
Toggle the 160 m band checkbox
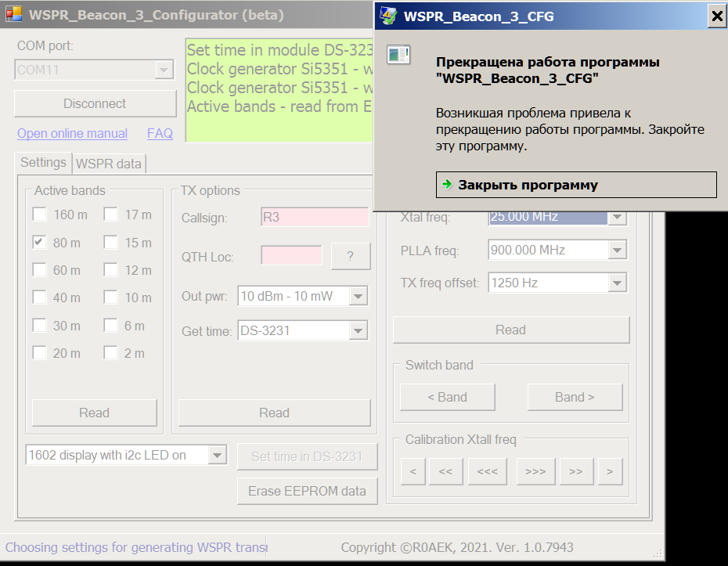point(39,215)
